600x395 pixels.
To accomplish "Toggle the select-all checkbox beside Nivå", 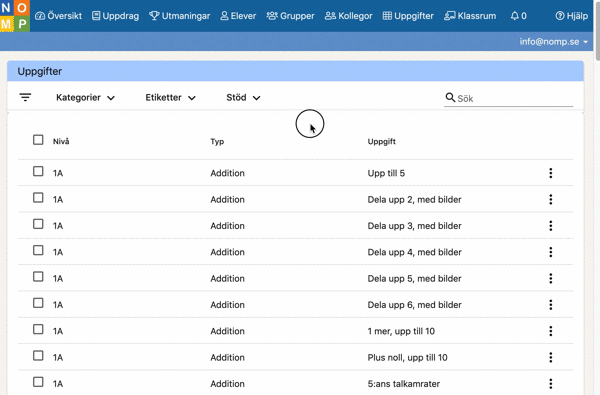I will (38, 140).
